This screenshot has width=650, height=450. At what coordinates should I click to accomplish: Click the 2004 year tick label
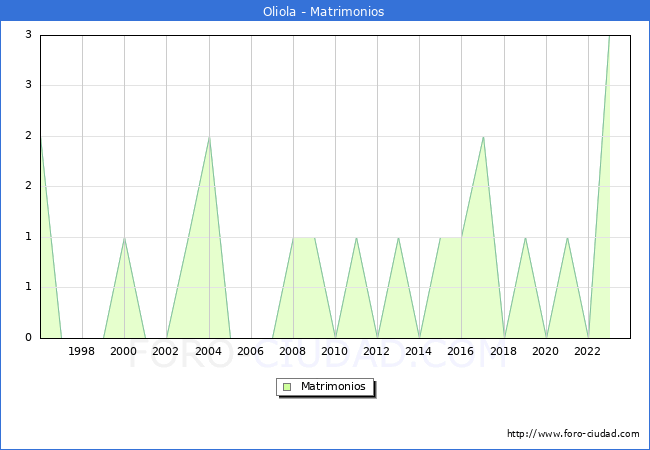(208, 351)
